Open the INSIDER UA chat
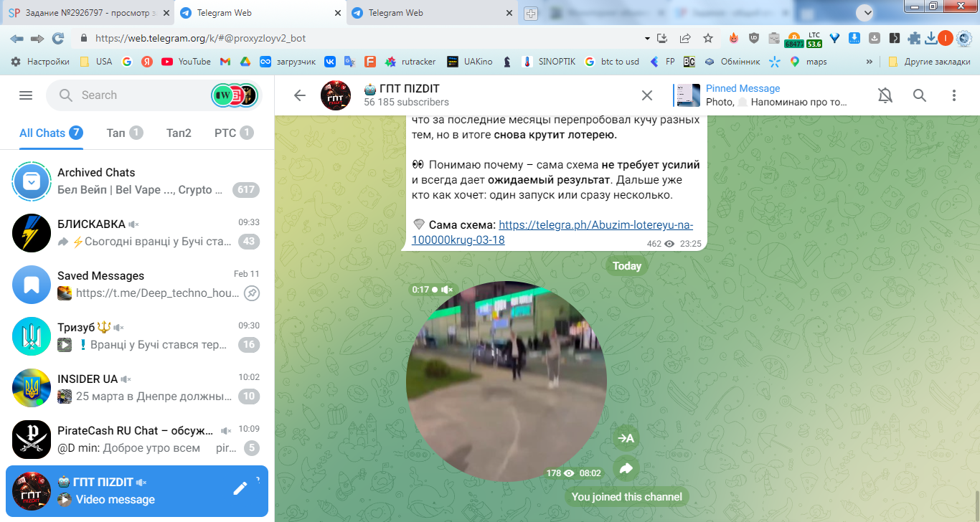The height and width of the screenshot is (522, 980). tap(137, 387)
